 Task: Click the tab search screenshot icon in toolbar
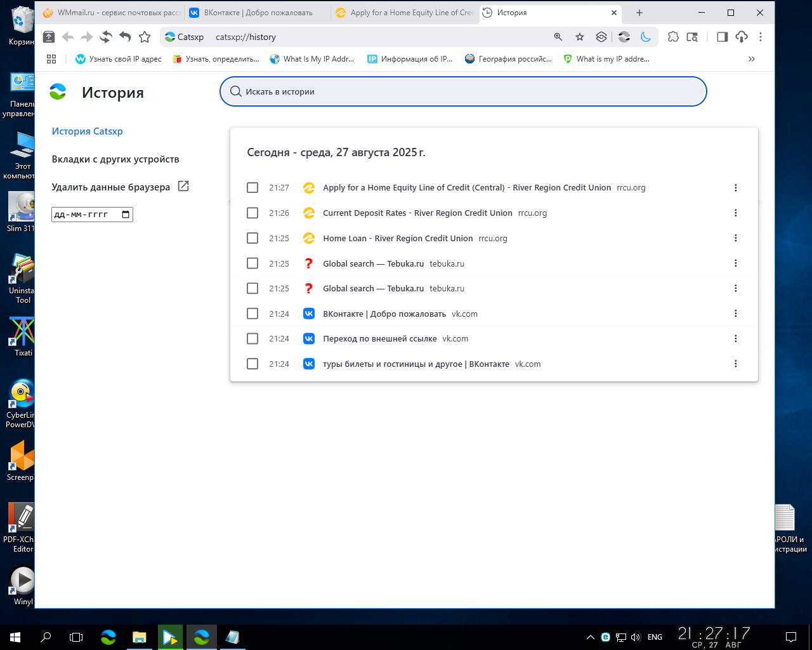click(x=692, y=37)
